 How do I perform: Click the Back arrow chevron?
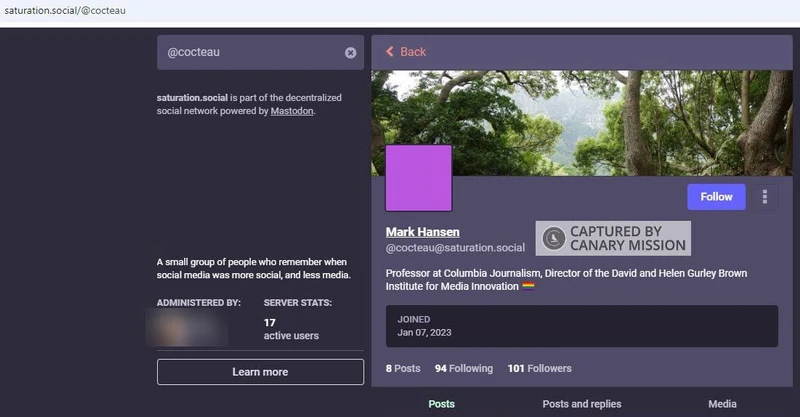(390, 52)
